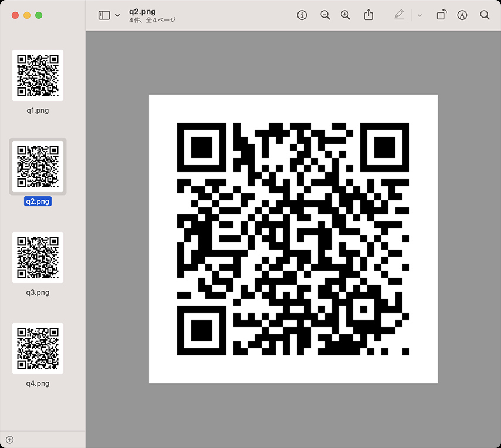
Task: Click the q1.png file name label
Action: [x=38, y=110]
